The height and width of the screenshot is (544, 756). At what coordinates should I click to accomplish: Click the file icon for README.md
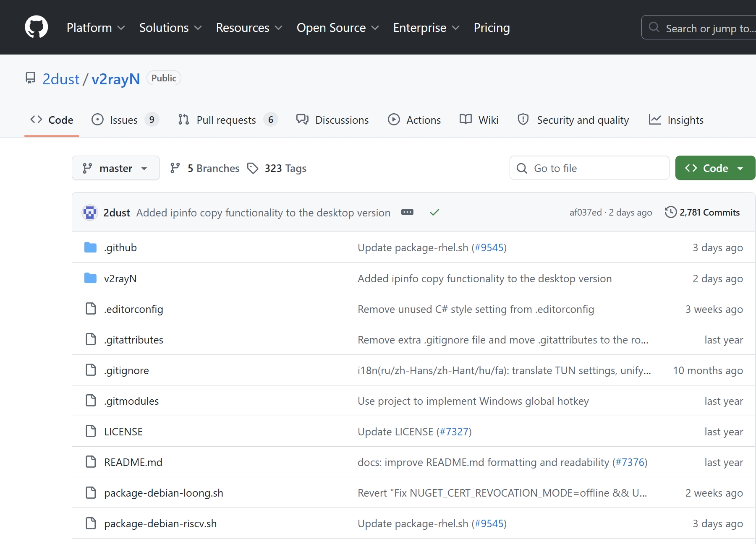91,462
